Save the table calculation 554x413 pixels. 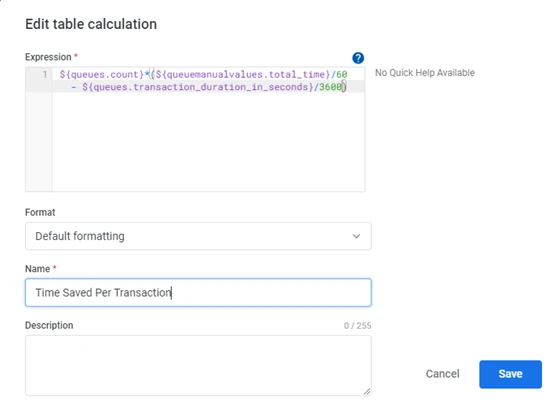[510, 374]
